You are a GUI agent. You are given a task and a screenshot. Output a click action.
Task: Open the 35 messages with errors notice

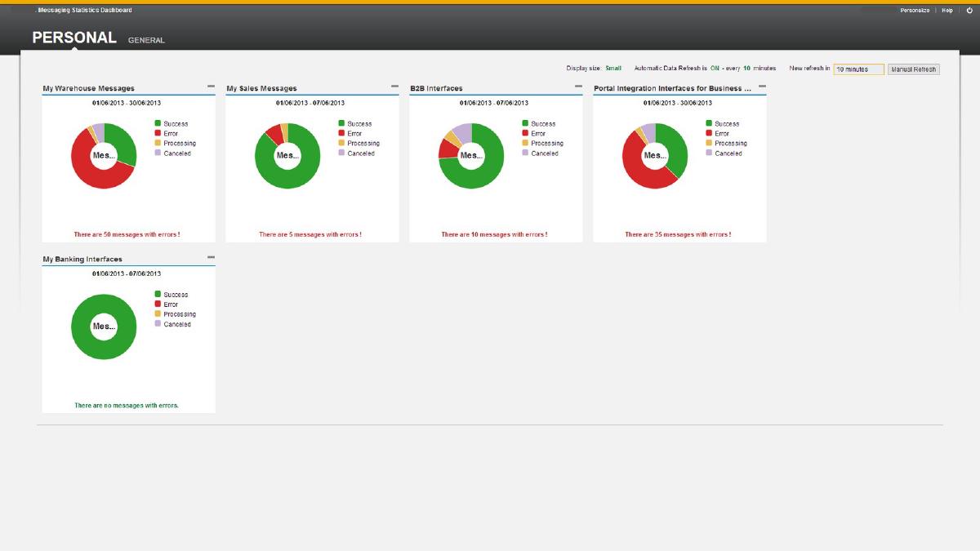point(678,234)
